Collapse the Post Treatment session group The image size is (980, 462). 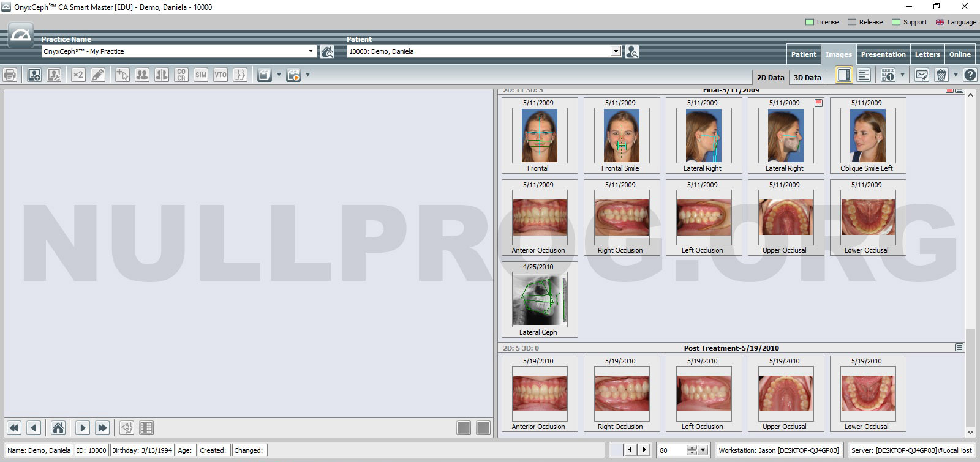959,348
